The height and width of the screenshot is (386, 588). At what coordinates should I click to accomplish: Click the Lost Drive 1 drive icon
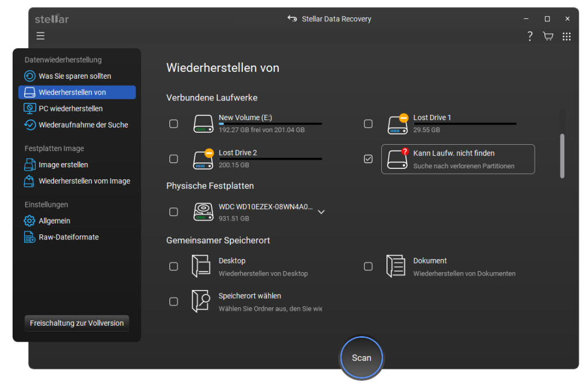[x=397, y=124]
